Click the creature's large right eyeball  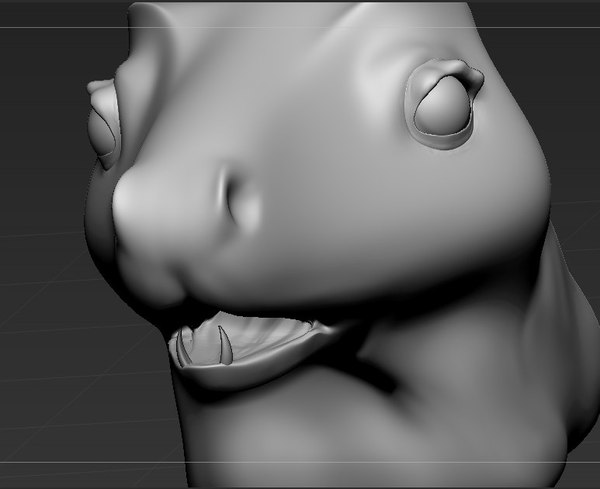(x=441, y=111)
